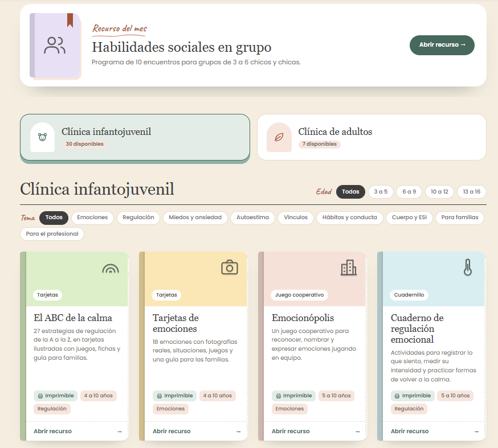Click the 7 disponibles badge
This screenshot has width=498, height=448.
coord(319,144)
